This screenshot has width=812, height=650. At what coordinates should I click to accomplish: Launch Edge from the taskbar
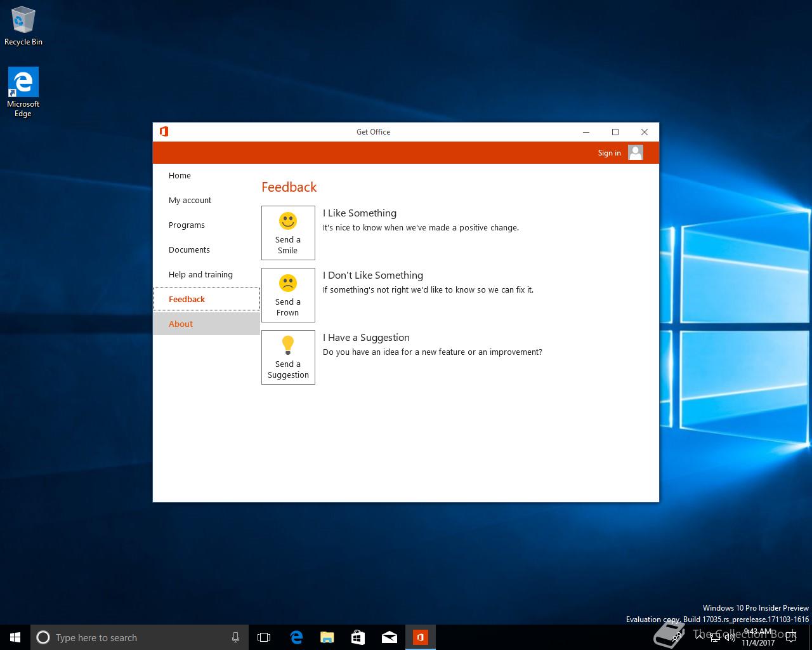click(x=296, y=637)
